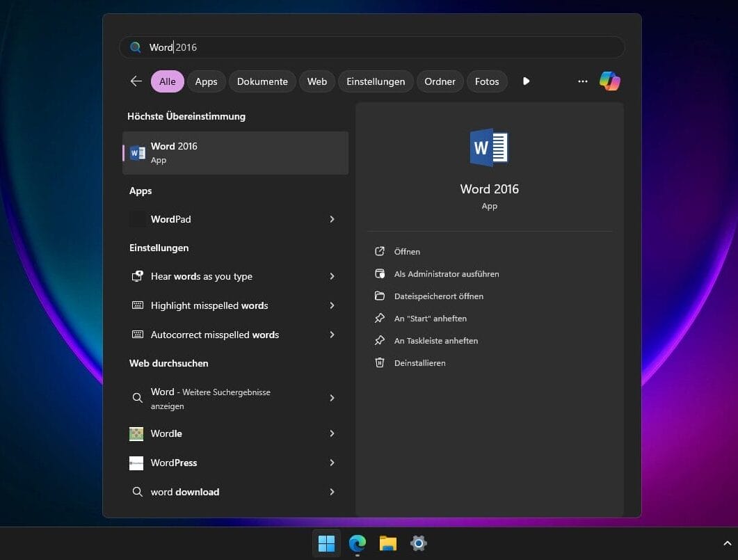
Task: Choose the Einstellungen filter tab
Action: click(x=376, y=81)
